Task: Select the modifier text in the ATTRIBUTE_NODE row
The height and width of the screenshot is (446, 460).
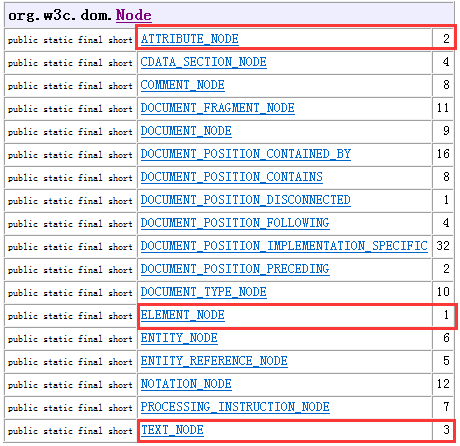Action: pos(70,40)
